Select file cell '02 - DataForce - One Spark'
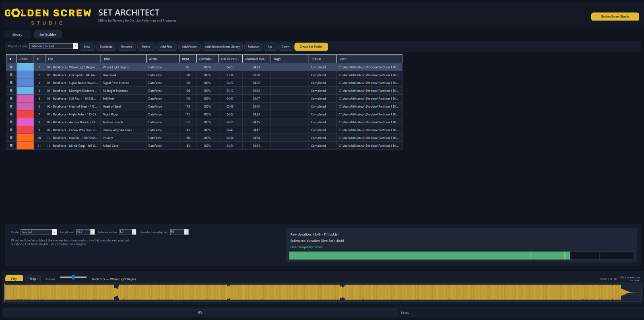The image size is (644, 320). (73, 75)
